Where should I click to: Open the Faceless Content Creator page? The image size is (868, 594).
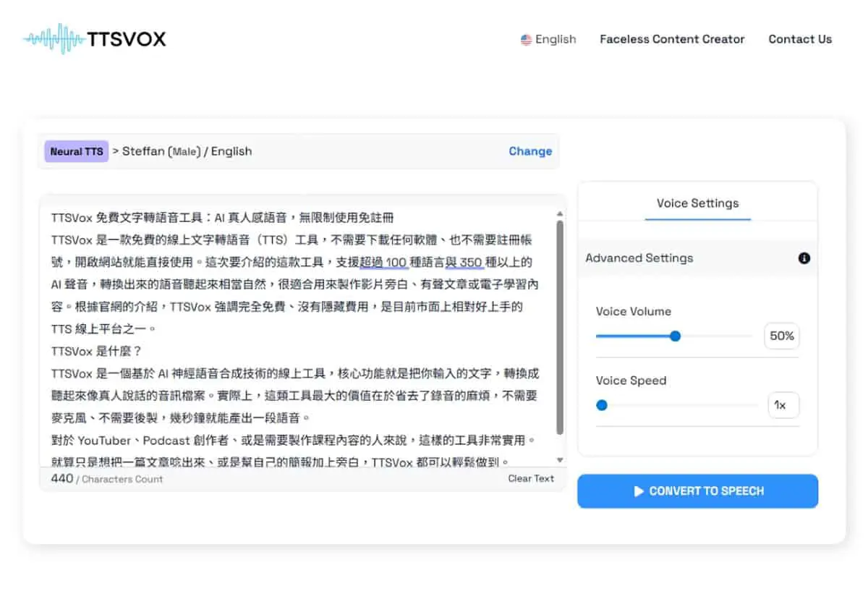672,40
